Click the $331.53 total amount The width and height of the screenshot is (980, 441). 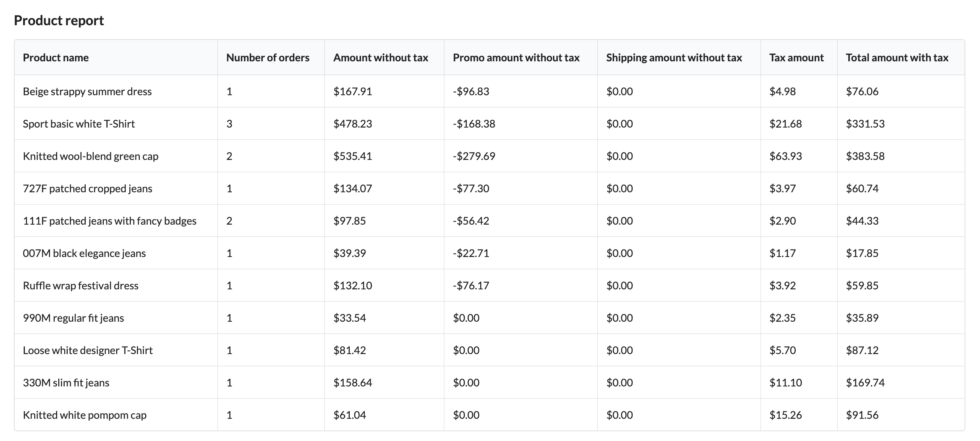click(x=865, y=124)
